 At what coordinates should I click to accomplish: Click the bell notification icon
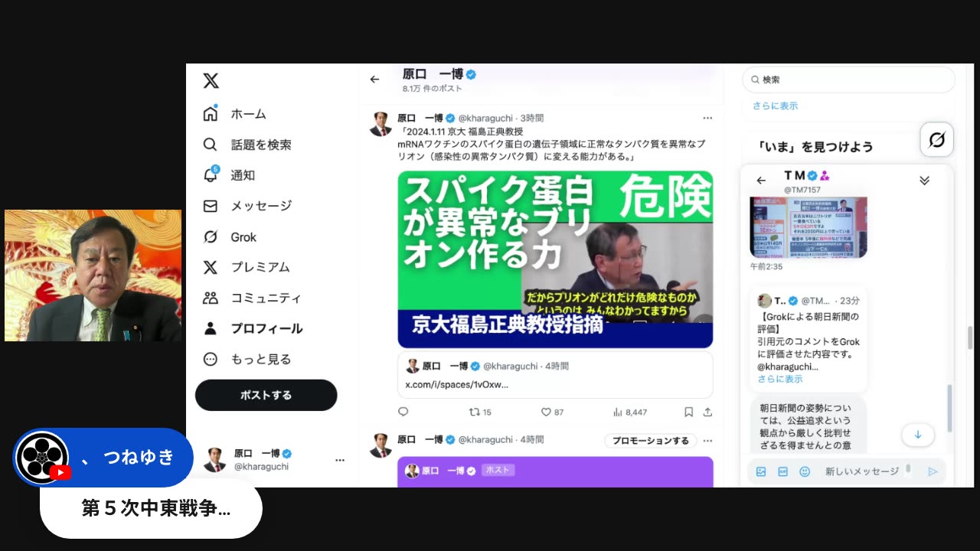tap(211, 175)
